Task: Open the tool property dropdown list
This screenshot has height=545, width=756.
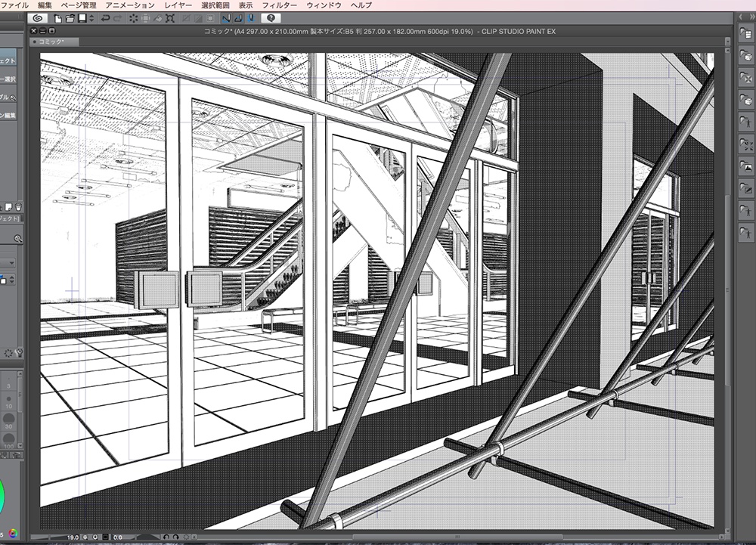Action: 8,262
